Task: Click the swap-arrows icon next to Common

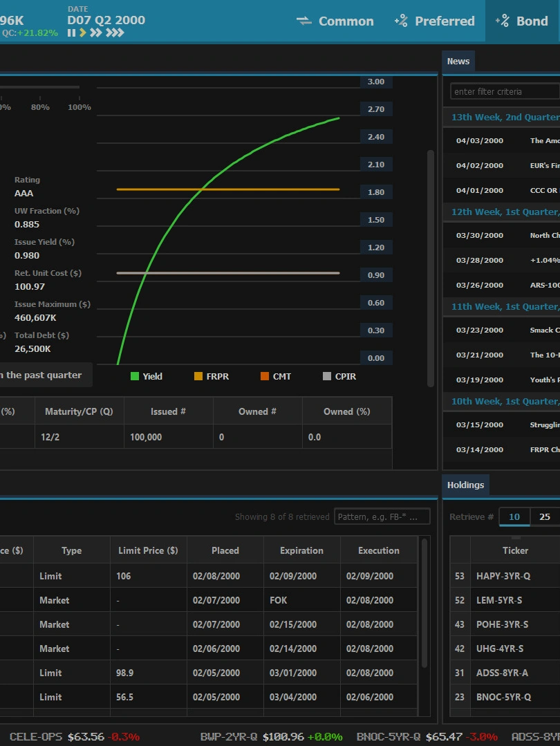Action: point(304,21)
